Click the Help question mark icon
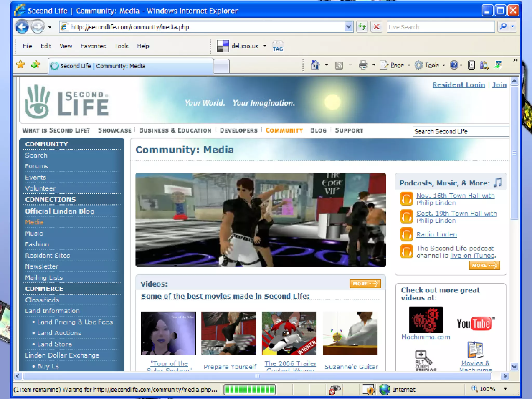Image resolution: width=532 pixels, height=399 pixels. click(454, 65)
